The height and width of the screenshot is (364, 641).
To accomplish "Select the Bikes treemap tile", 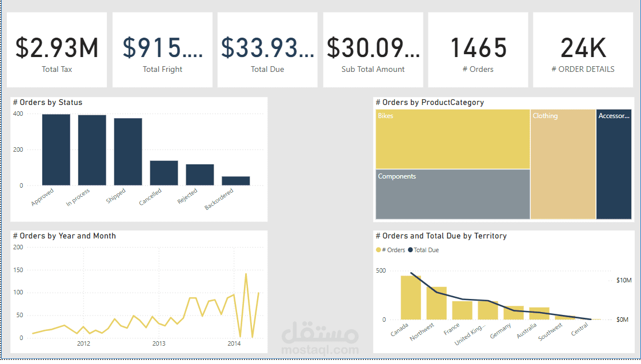I will (x=452, y=139).
